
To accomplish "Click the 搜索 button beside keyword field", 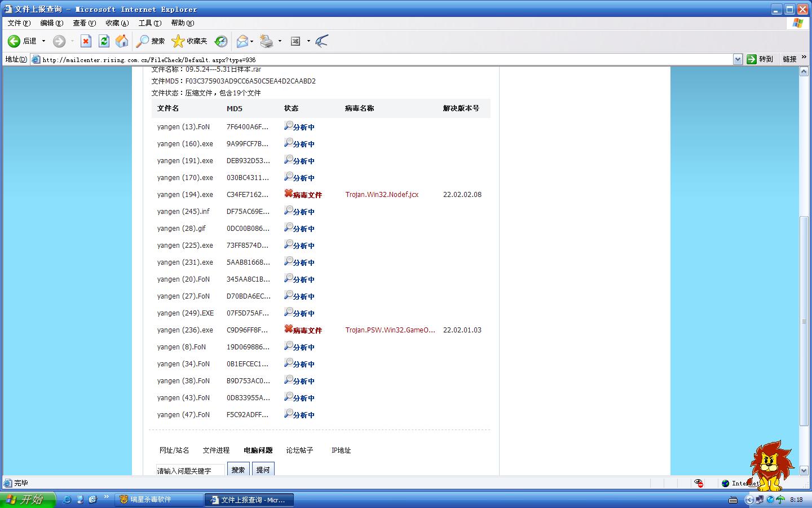I will 238,469.
